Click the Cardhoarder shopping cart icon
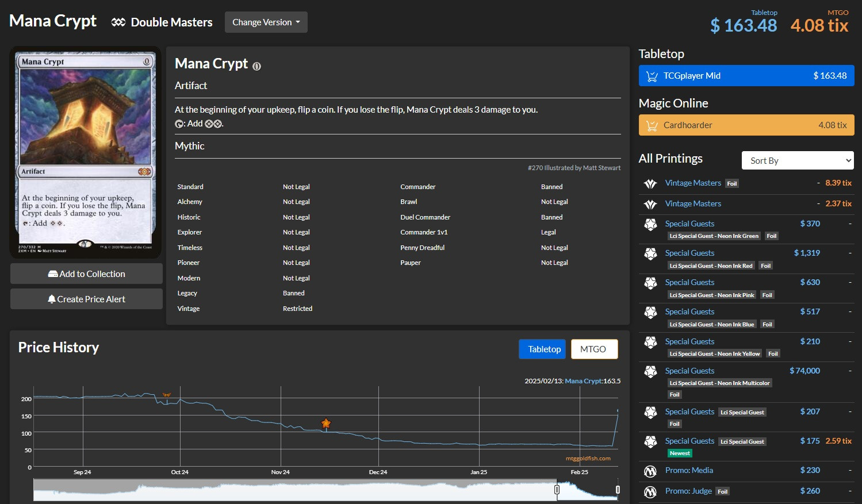 652,125
